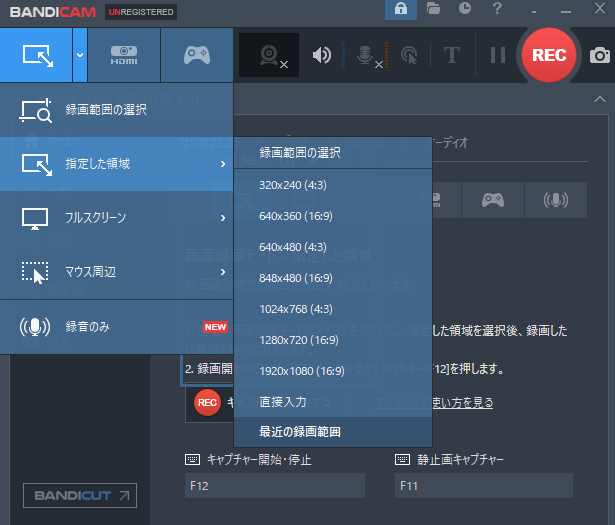Click the gamepad icon in the main panel

(x=493, y=200)
